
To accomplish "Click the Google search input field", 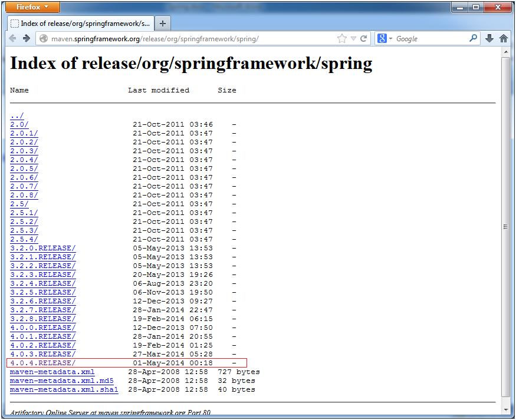I will 431,39.
